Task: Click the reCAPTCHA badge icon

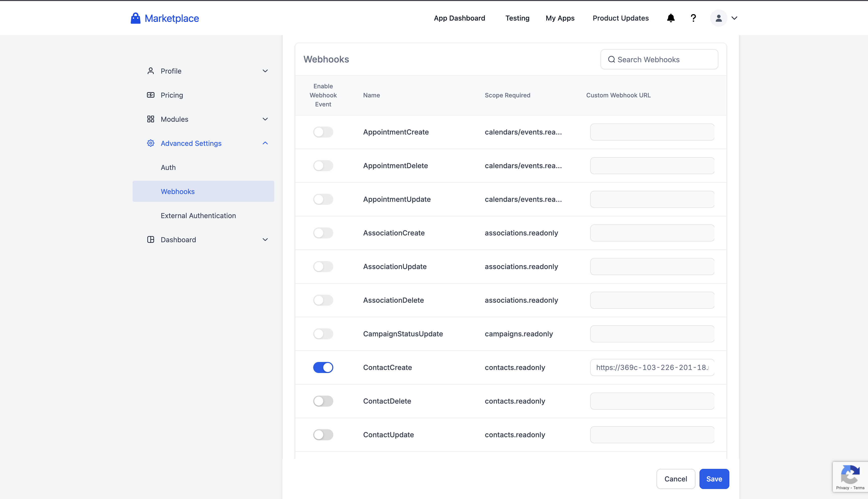Action: coord(850,474)
